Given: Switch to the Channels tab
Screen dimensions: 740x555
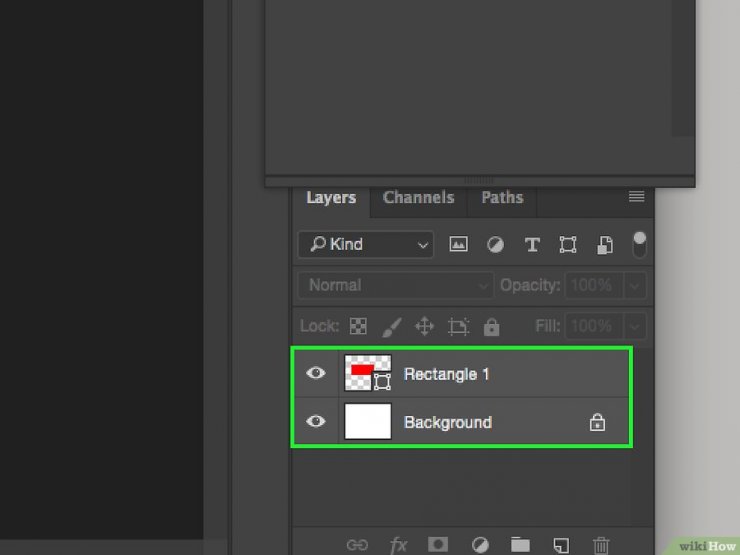Looking at the screenshot, I should coord(419,198).
